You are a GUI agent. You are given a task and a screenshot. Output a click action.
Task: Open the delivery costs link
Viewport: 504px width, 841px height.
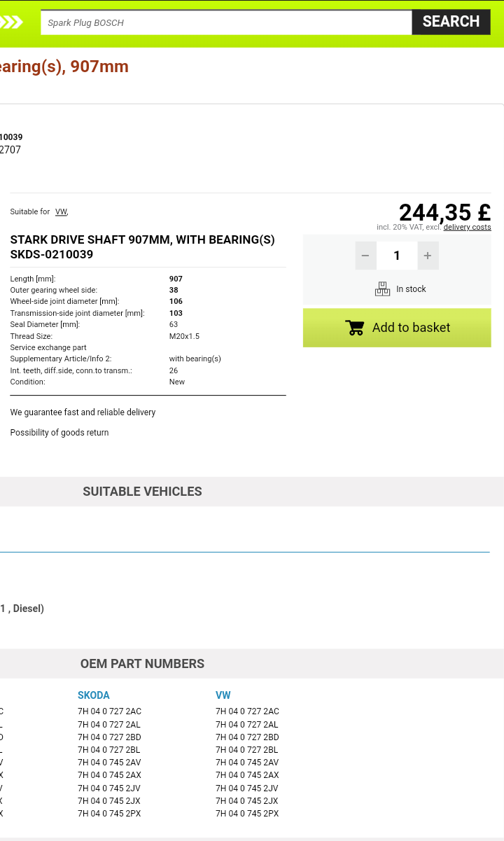click(x=467, y=227)
